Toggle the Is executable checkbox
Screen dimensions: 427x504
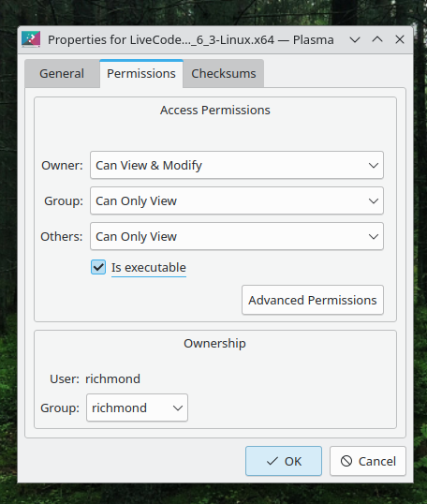pyautogui.click(x=98, y=267)
